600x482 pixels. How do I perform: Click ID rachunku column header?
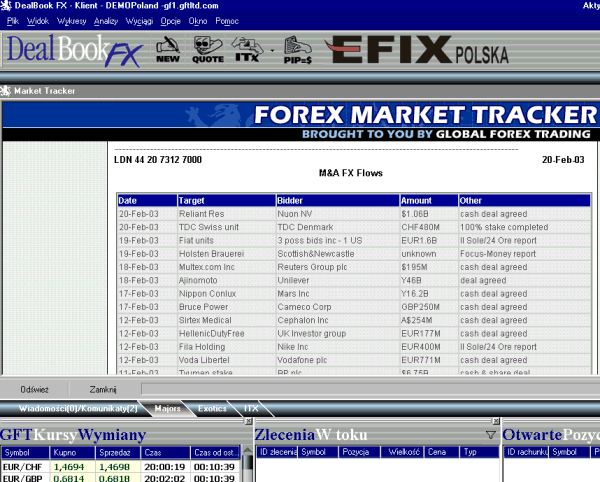coord(526,452)
